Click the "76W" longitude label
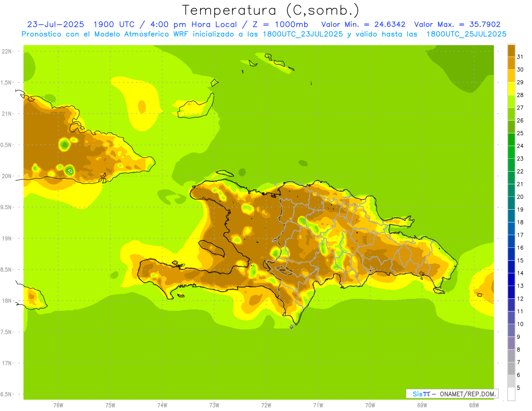This screenshot has height=411, width=532. coord(58,405)
